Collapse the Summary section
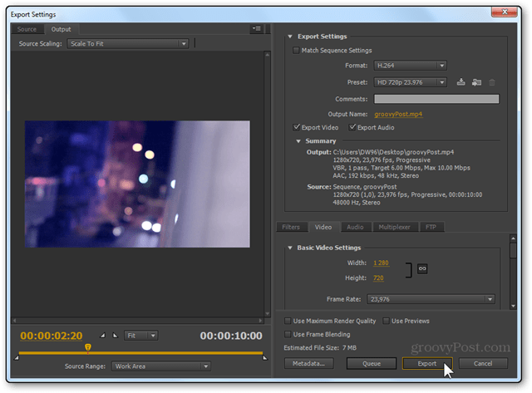 tap(298, 141)
